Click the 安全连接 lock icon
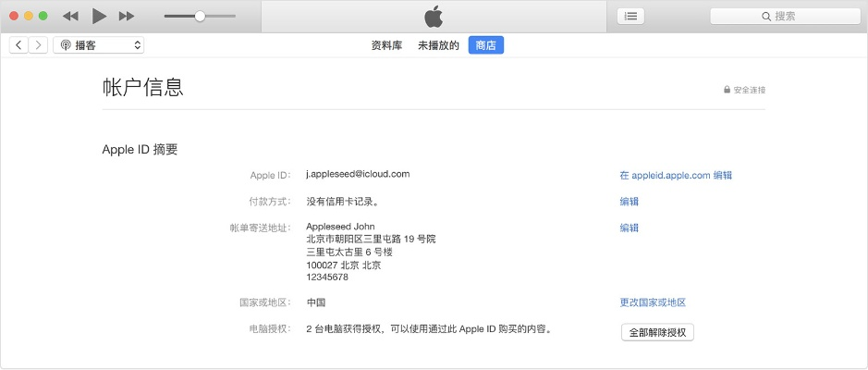 point(727,90)
